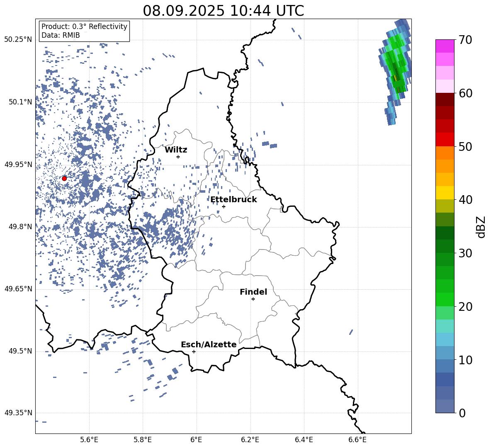The height and width of the screenshot is (448, 491).
Task: Click the Wiltz station cross marker
Action: point(178,157)
